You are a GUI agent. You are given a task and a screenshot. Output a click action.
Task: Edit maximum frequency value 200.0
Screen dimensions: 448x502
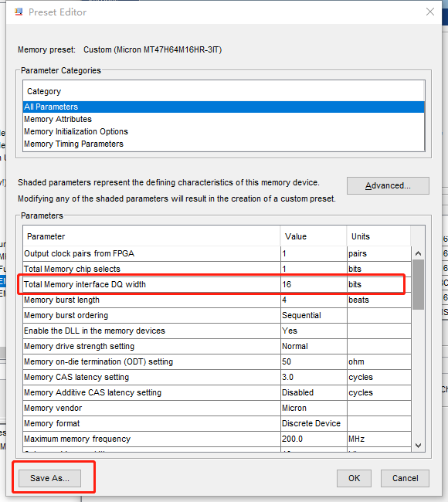314,439
